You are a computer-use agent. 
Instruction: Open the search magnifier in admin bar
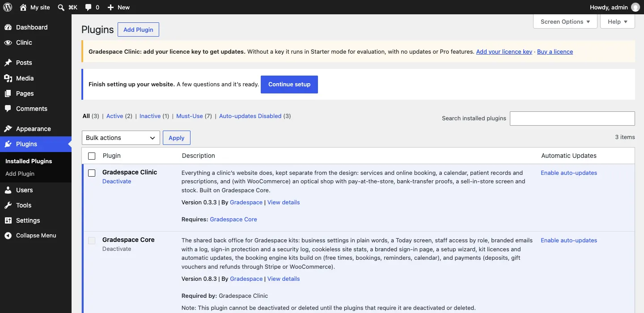(x=61, y=7)
